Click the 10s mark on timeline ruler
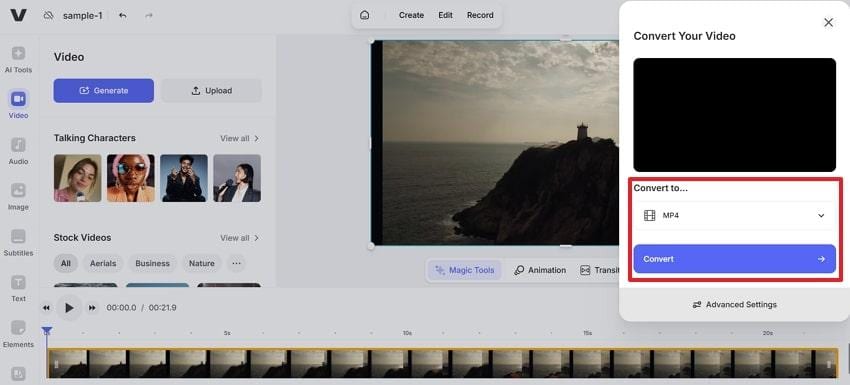Image resolution: width=850 pixels, height=385 pixels. tap(407, 333)
